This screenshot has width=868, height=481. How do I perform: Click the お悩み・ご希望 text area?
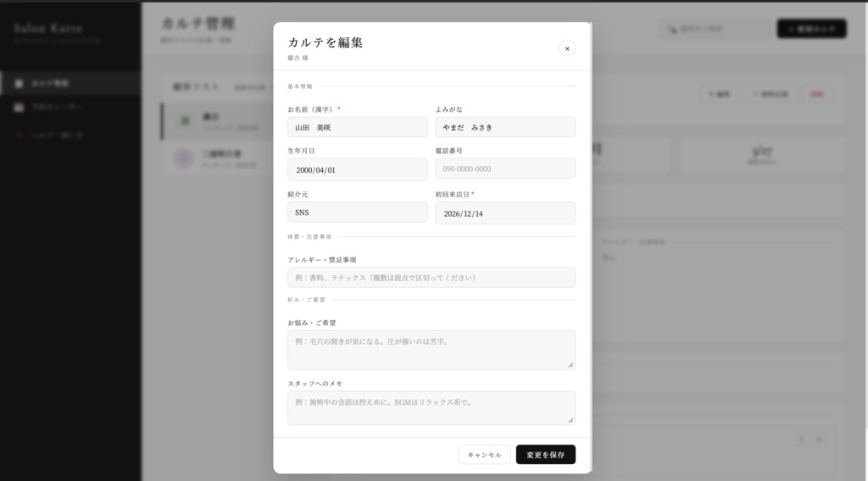[431, 350]
